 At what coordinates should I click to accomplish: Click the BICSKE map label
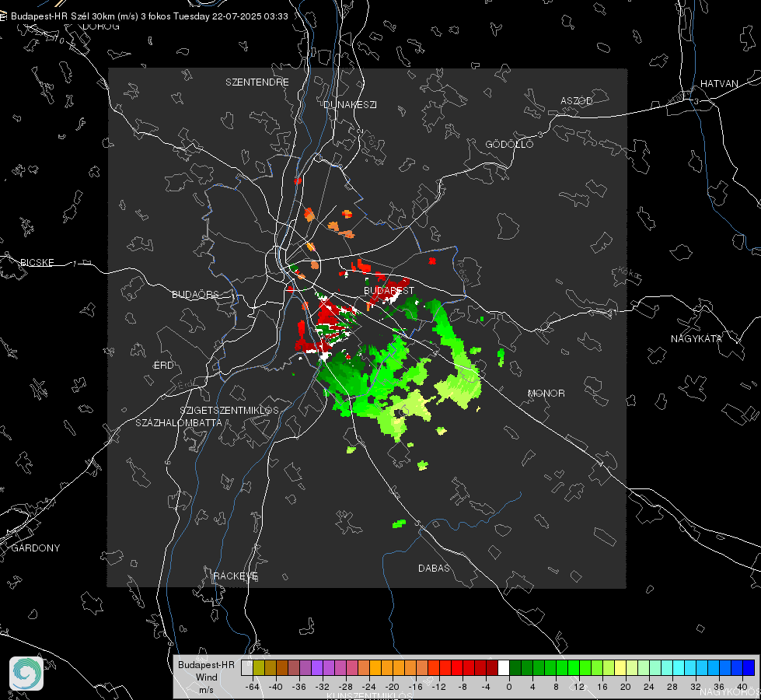click(37, 263)
